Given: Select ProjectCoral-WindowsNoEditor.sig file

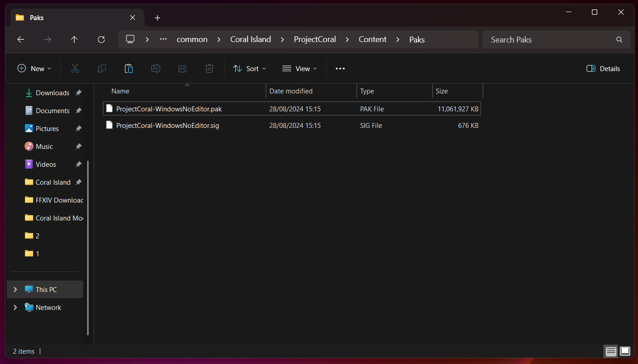Looking at the screenshot, I should tap(292, 126).
